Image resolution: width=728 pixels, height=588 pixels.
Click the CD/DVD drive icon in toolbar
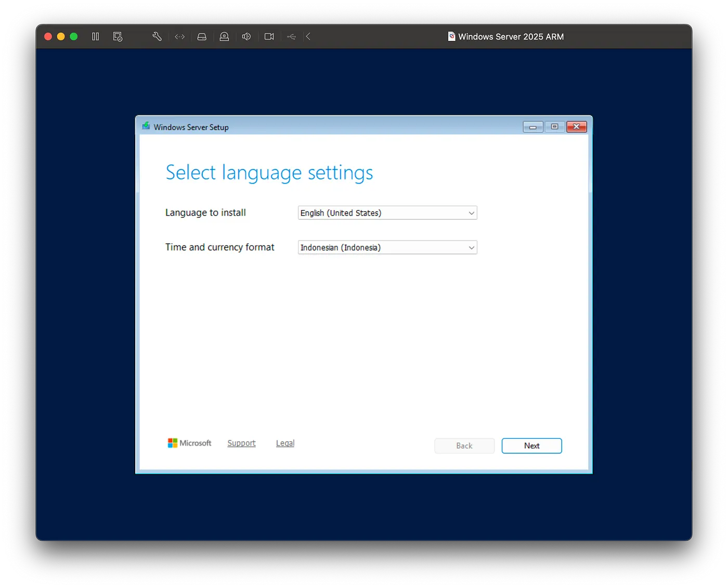(x=224, y=36)
